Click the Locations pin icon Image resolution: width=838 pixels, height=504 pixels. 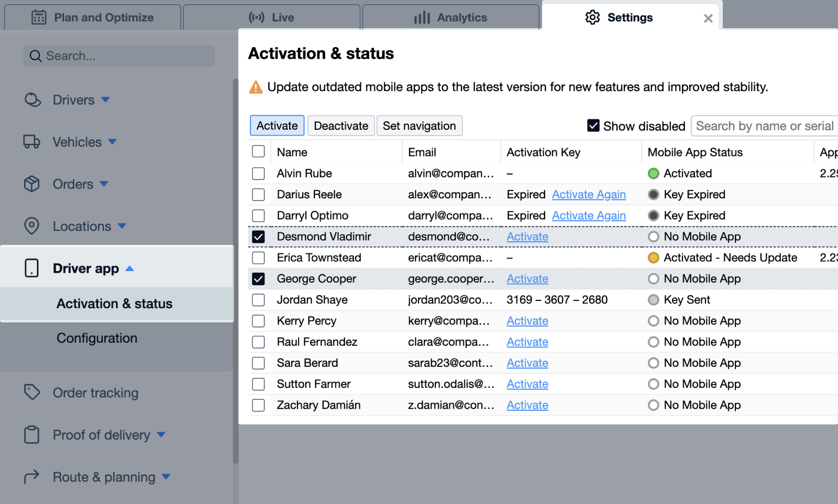[x=32, y=226]
